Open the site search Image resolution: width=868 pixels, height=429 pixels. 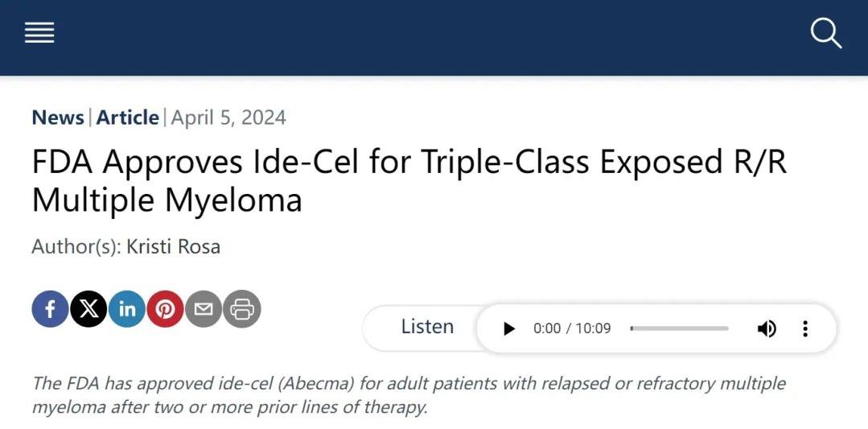click(x=825, y=34)
